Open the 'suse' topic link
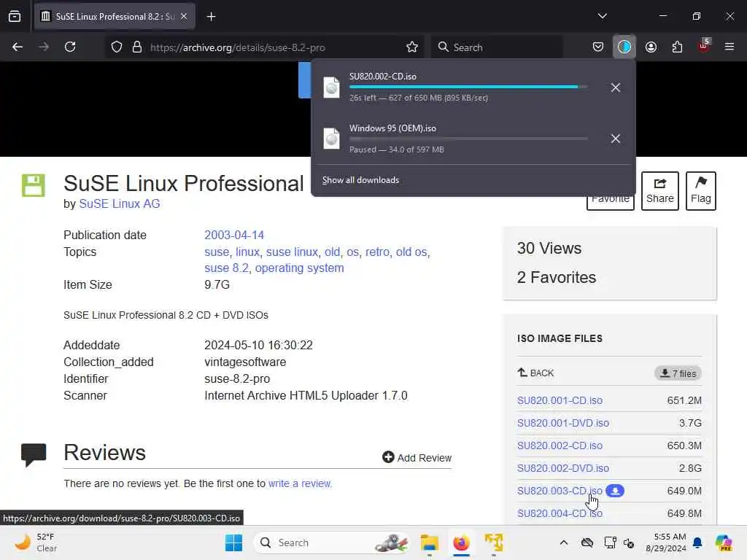Viewport: 747px width, 560px height. [x=217, y=252]
